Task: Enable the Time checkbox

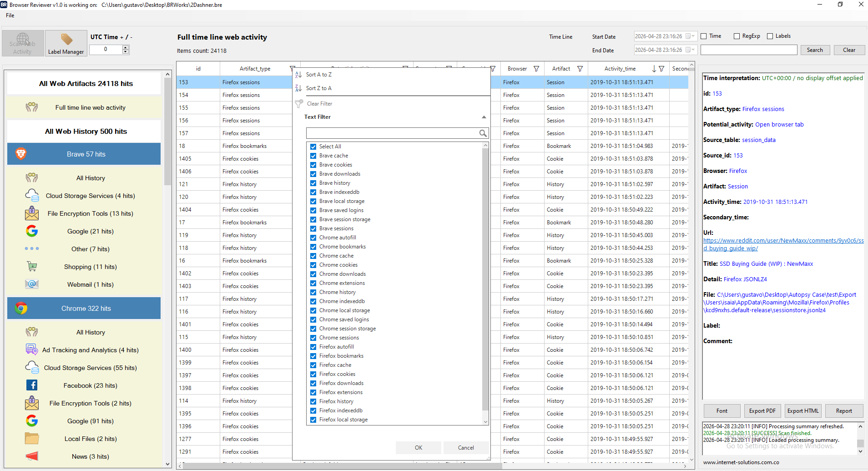Action: pyautogui.click(x=704, y=36)
